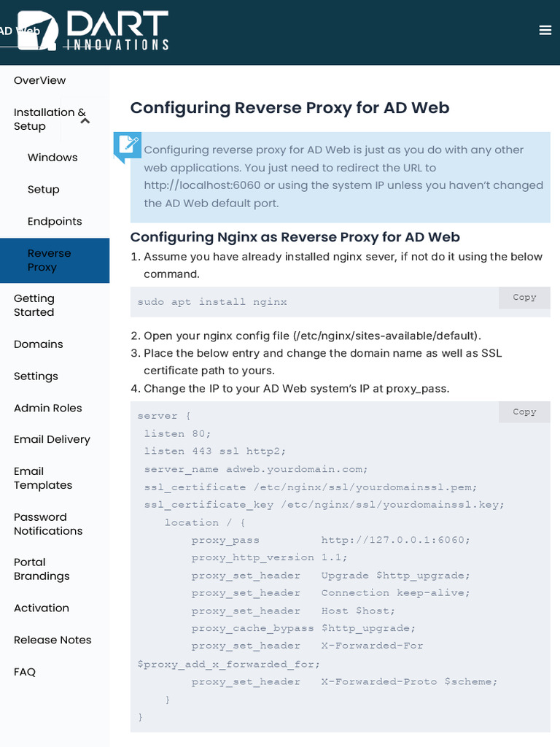Click the 'proxy_http_version 1.1;' line
Image resolution: width=560 pixels, height=747 pixels.
point(270,557)
